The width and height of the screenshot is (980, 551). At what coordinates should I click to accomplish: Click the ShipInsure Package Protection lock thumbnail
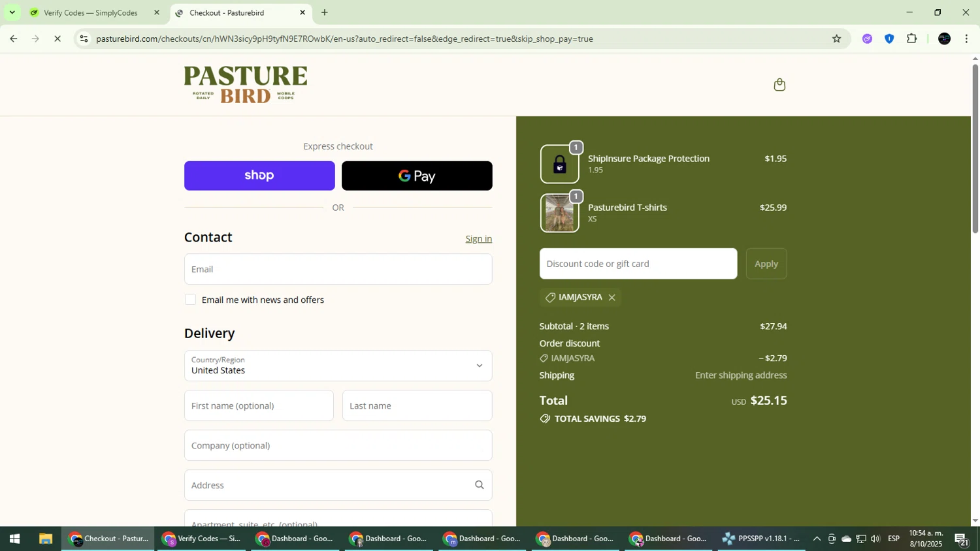tap(559, 164)
